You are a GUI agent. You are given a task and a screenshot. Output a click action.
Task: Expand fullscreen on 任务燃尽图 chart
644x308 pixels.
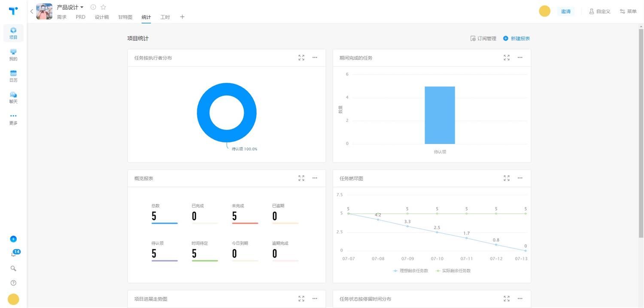pyautogui.click(x=507, y=178)
